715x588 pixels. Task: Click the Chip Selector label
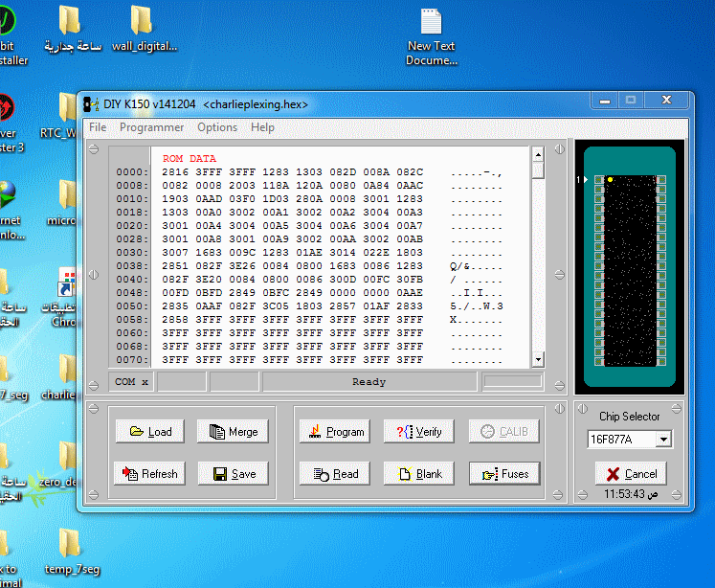[629, 416]
